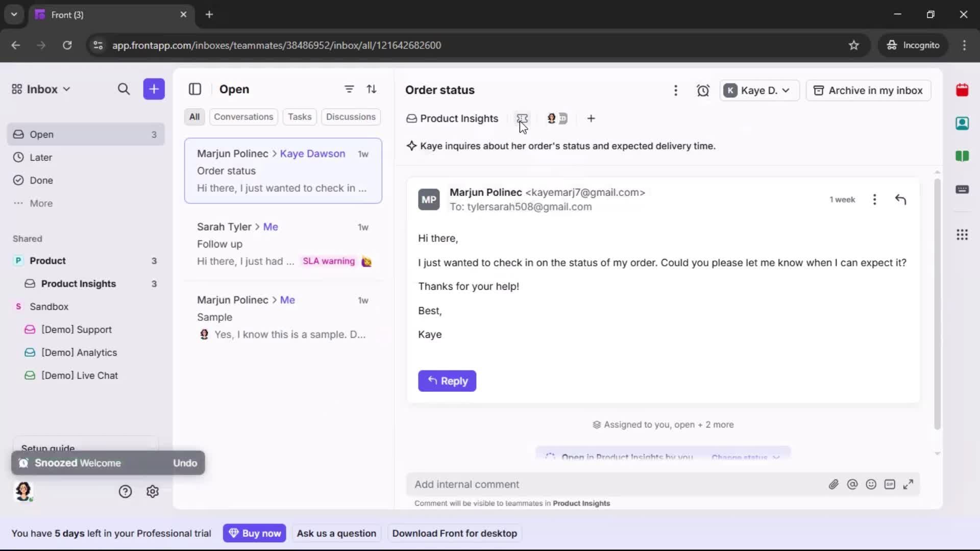Viewport: 980px width, 551px height.
Task: Open the calendar panel on the right sidebar
Action: [x=963, y=90]
